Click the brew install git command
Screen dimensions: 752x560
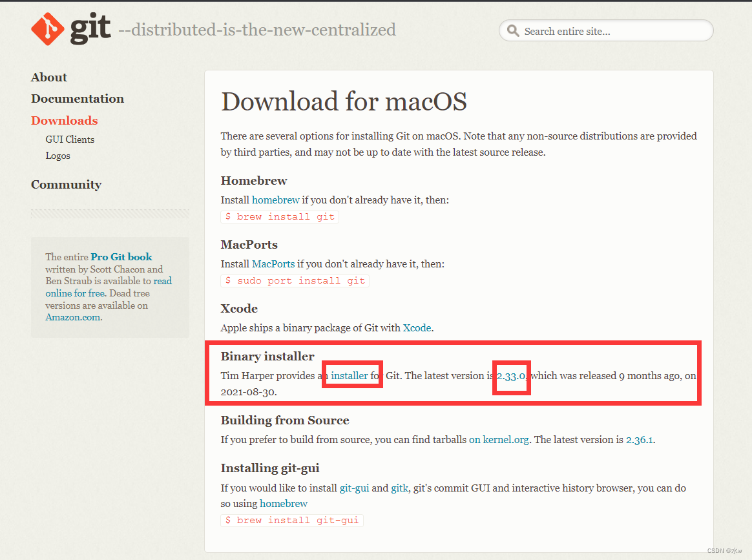(x=280, y=217)
